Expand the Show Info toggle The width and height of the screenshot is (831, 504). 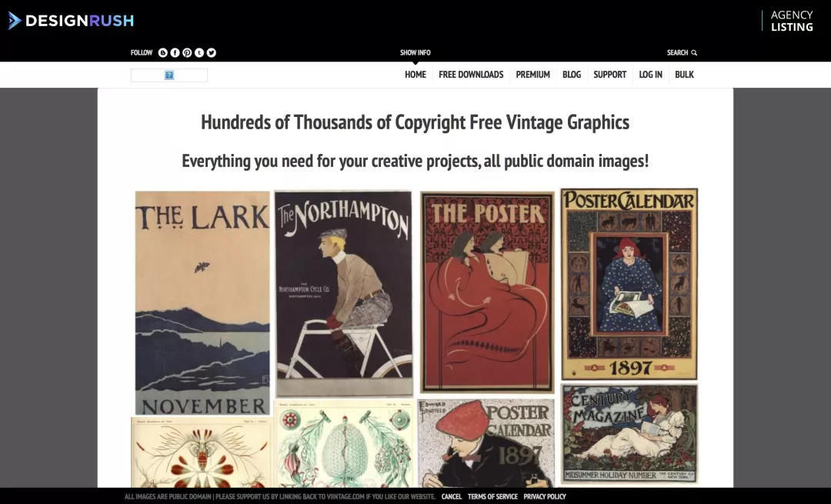click(x=415, y=52)
